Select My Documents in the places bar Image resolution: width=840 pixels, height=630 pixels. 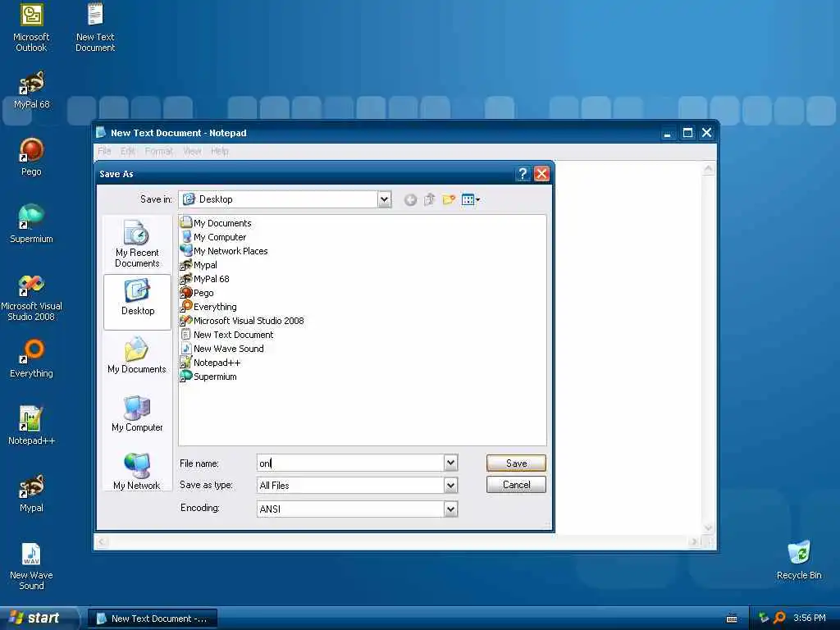tap(137, 355)
